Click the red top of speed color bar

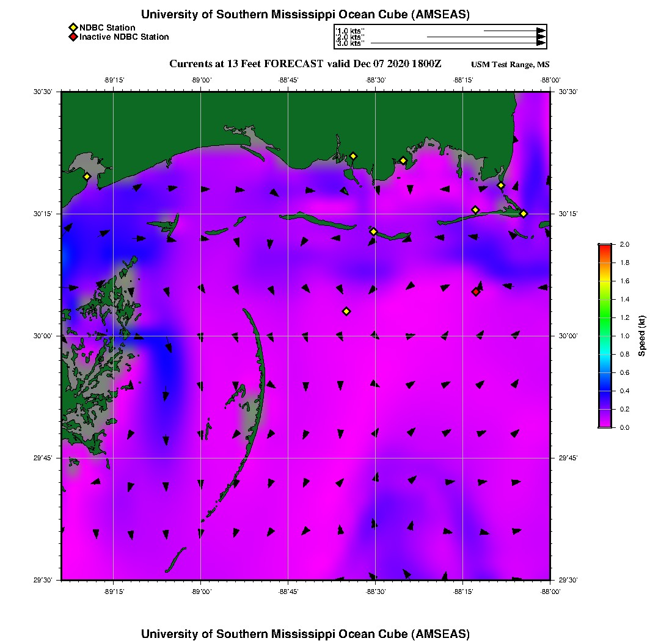click(x=605, y=246)
